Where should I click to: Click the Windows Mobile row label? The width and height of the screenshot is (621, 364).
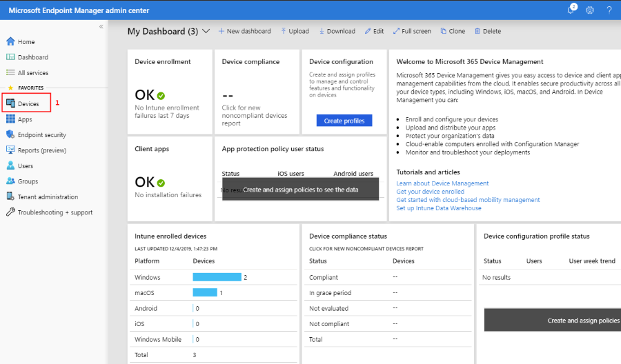(158, 339)
